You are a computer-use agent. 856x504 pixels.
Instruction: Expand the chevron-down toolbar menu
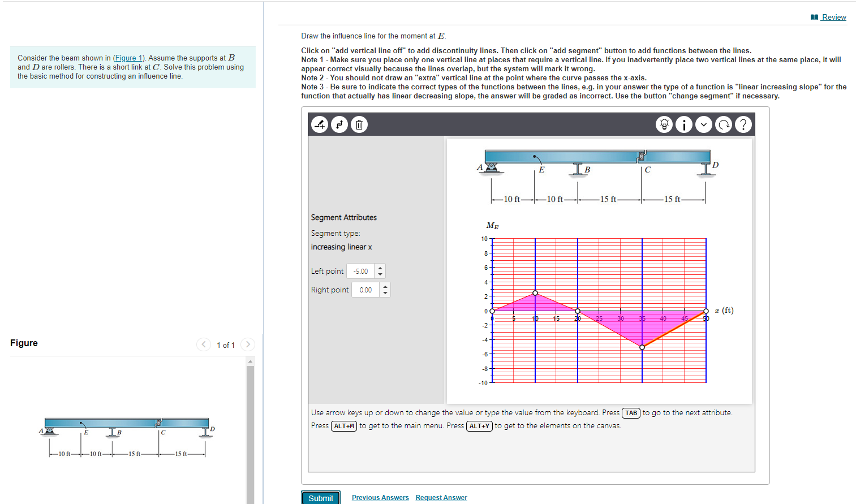704,124
